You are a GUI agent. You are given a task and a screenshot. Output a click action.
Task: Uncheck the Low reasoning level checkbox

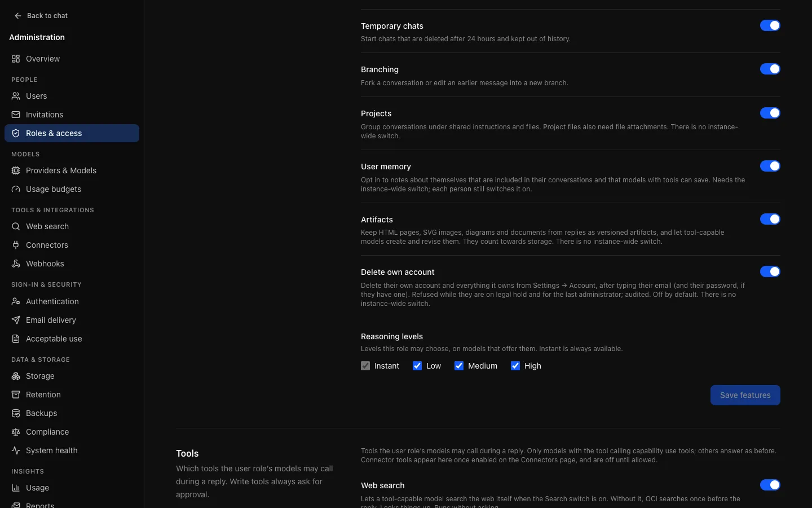(x=417, y=366)
